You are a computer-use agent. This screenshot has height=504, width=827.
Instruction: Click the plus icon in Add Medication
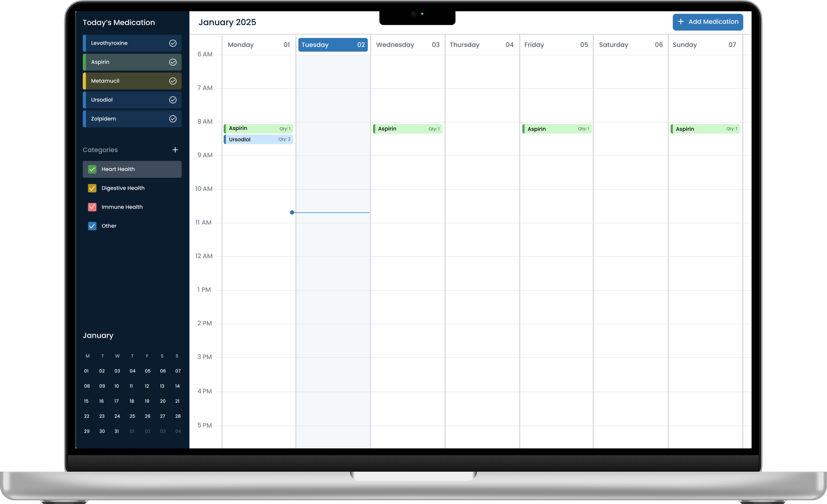coord(681,22)
